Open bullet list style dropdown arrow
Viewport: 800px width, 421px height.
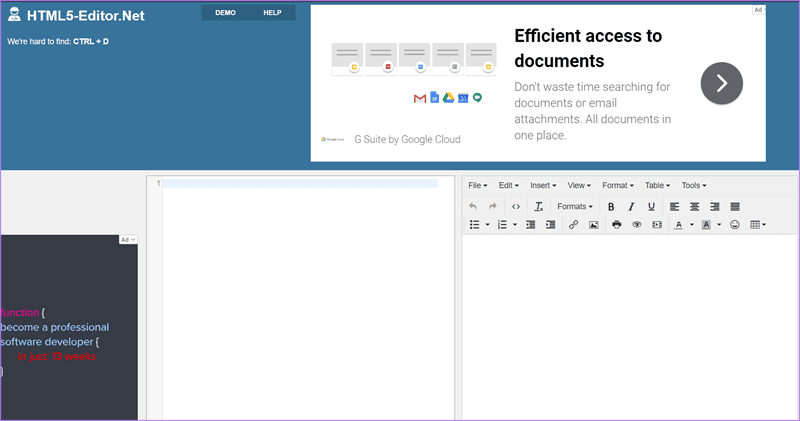coord(487,225)
